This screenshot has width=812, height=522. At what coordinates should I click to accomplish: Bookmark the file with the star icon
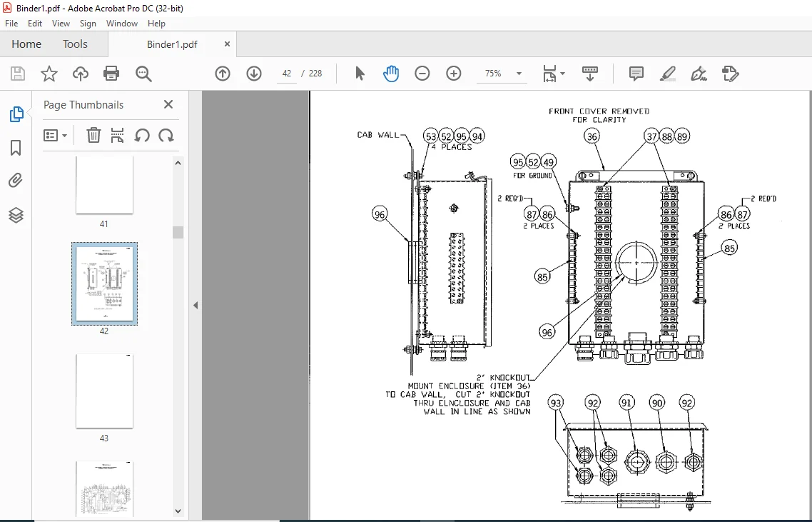pos(49,74)
